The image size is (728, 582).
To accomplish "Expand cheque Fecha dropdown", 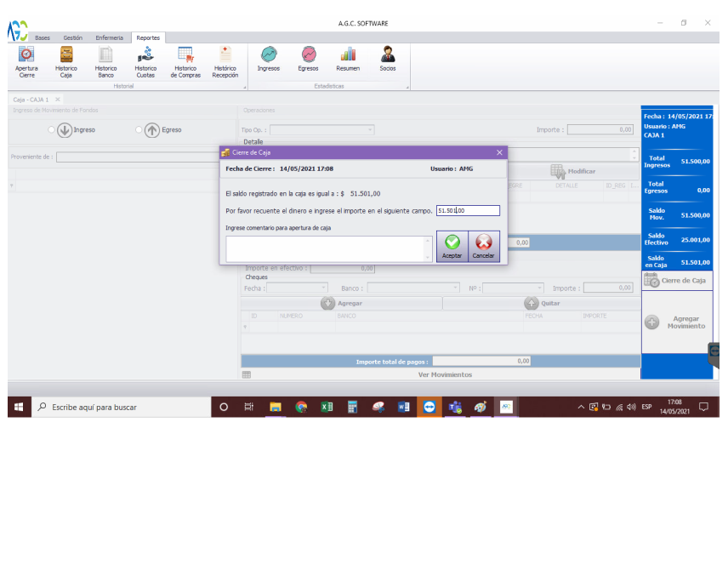I will [x=324, y=288].
